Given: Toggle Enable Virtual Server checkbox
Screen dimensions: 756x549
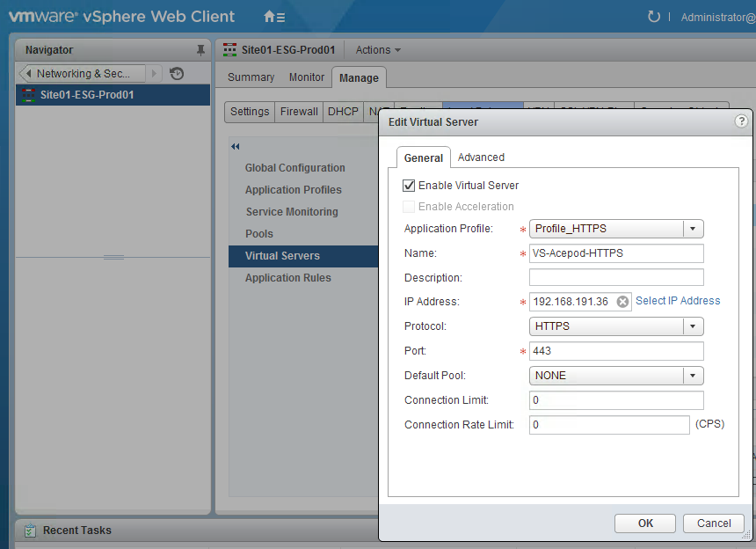Looking at the screenshot, I should pyautogui.click(x=409, y=186).
